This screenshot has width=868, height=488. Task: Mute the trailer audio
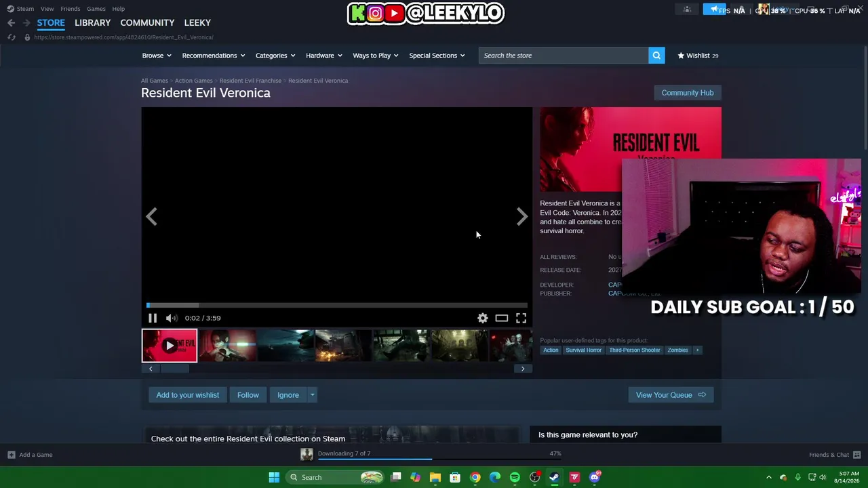[172, 318]
